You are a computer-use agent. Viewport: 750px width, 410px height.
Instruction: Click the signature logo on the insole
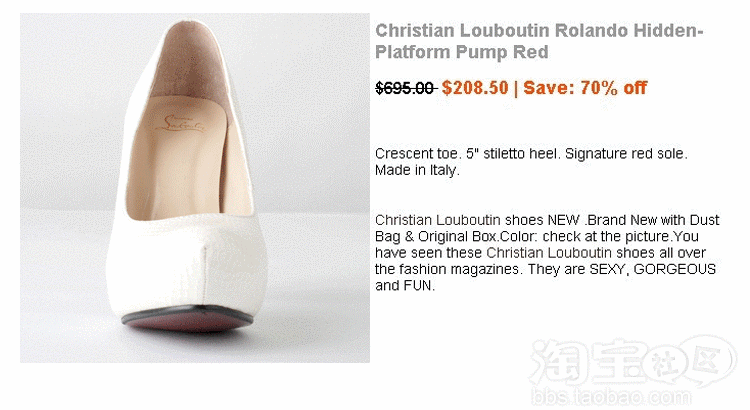click(181, 124)
